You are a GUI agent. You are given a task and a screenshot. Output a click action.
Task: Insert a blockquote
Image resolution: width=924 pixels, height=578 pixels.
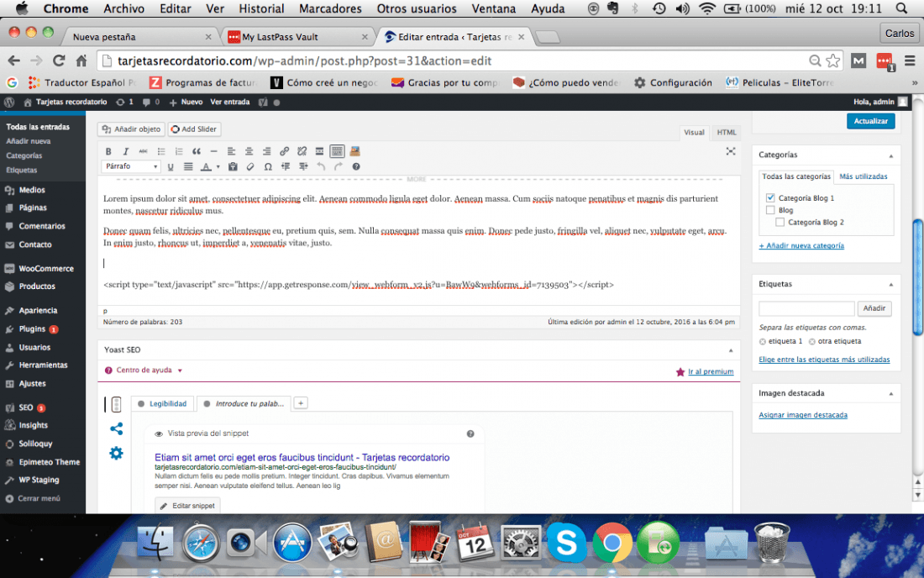(x=197, y=151)
